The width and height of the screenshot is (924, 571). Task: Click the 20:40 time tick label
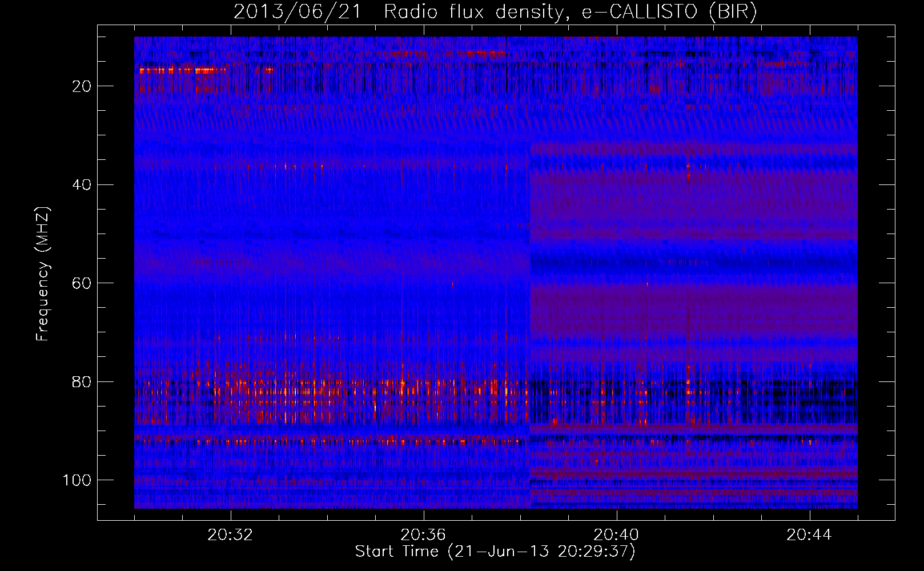click(x=616, y=535)
